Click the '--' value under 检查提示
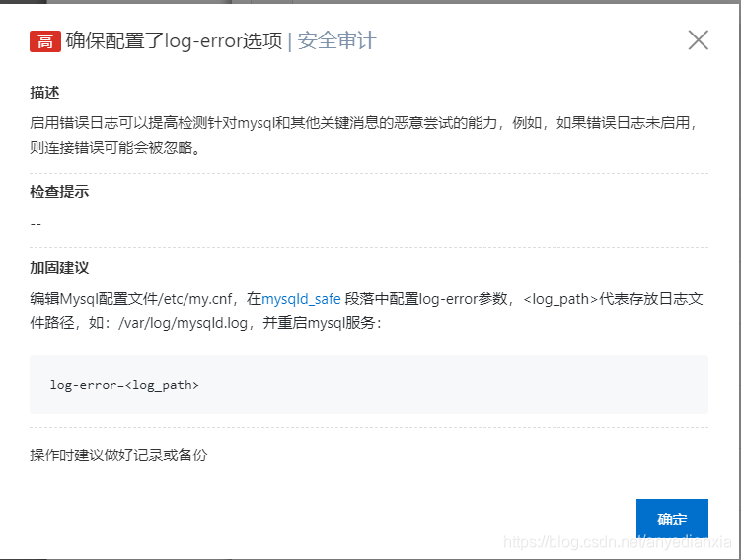This screenshot has width=741, height=560. click(36, 224)
